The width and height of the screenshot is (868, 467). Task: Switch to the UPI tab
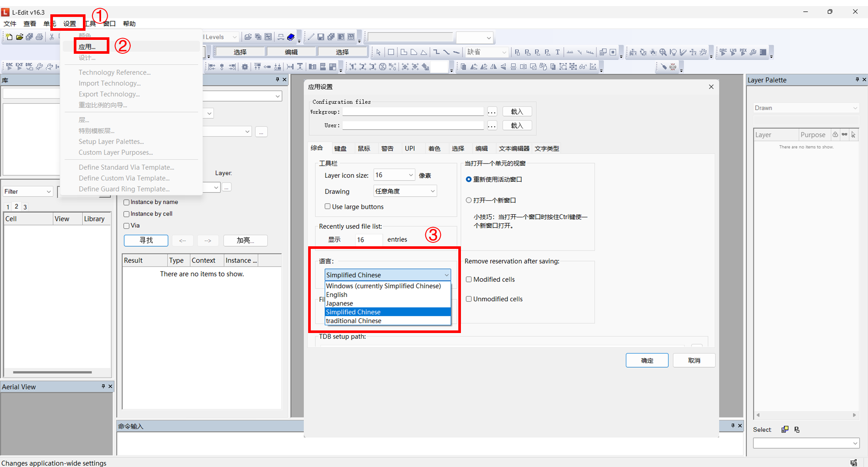pyautogui.click(x=410, y=148)
